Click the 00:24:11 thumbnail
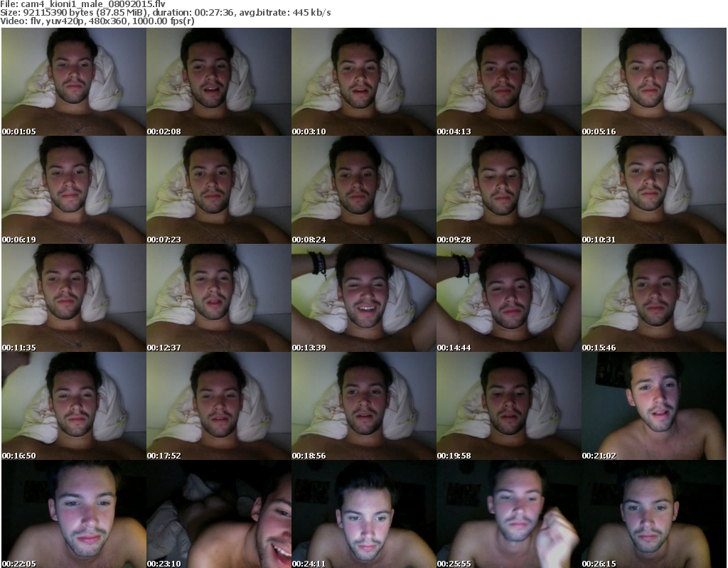The width and height of the screenshot is (728, 568). (x=363, y=514)
